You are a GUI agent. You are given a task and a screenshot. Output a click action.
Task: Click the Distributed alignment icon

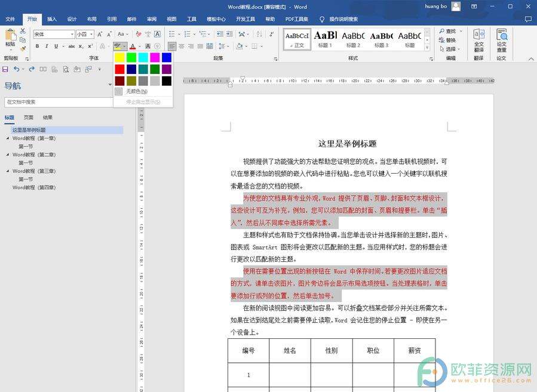tap(210, 46)
